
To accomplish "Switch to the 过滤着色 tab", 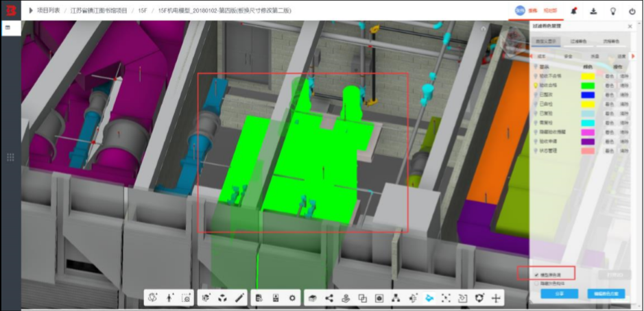I will [x=578, y=41].
